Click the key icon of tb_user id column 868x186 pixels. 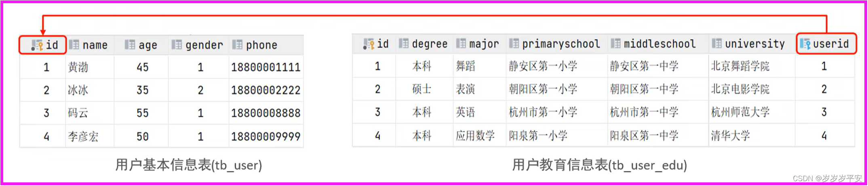tap(37, 45)
